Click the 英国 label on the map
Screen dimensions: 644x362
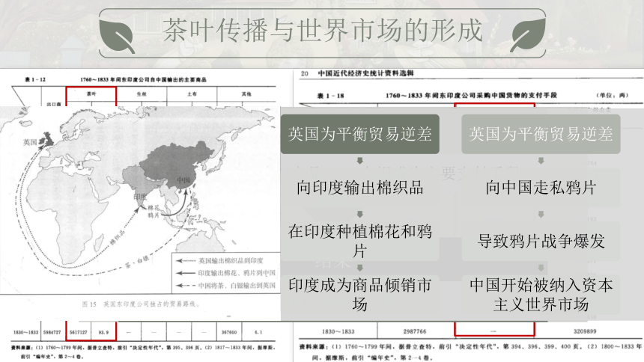pos(30,142)
